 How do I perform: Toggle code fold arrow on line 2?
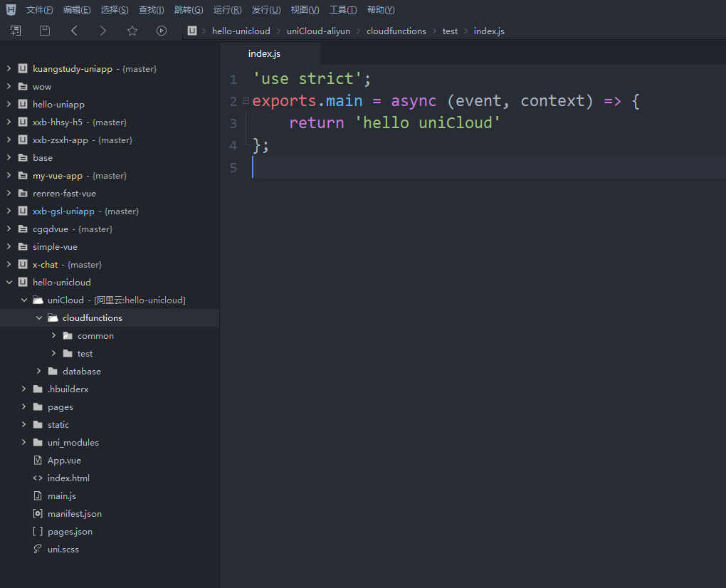point(246,101)
